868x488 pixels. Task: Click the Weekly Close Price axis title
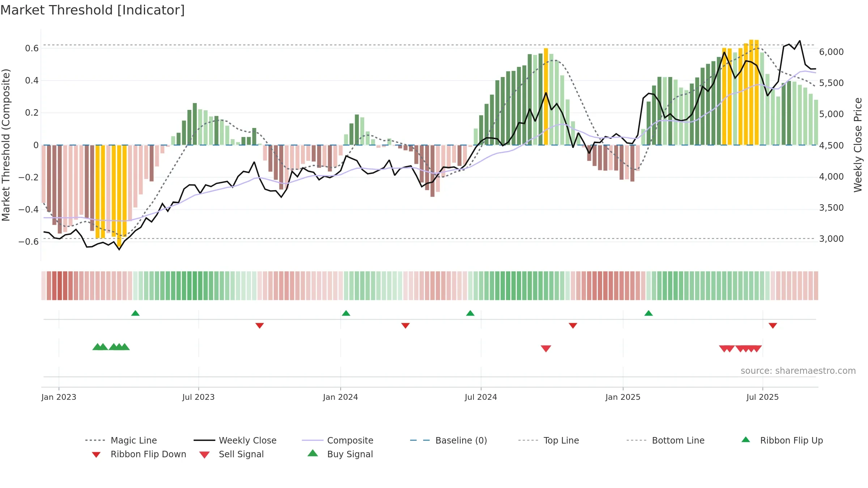pos(858,145)
